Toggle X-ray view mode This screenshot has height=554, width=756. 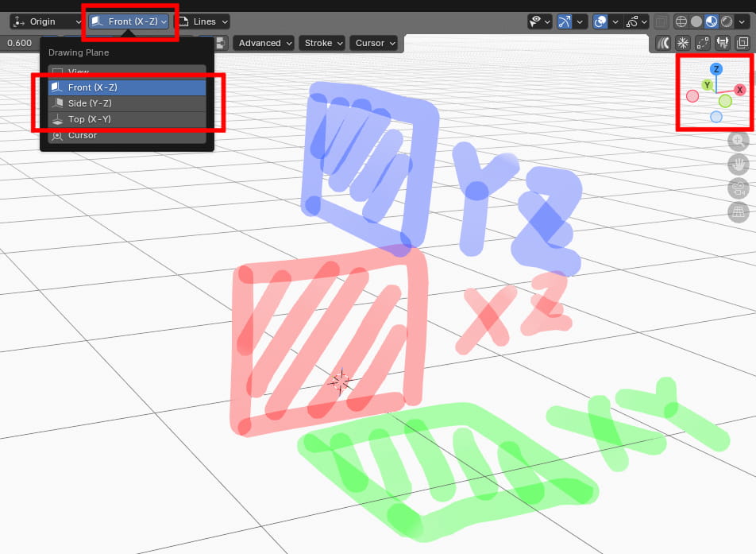click(x=661, y=21)
